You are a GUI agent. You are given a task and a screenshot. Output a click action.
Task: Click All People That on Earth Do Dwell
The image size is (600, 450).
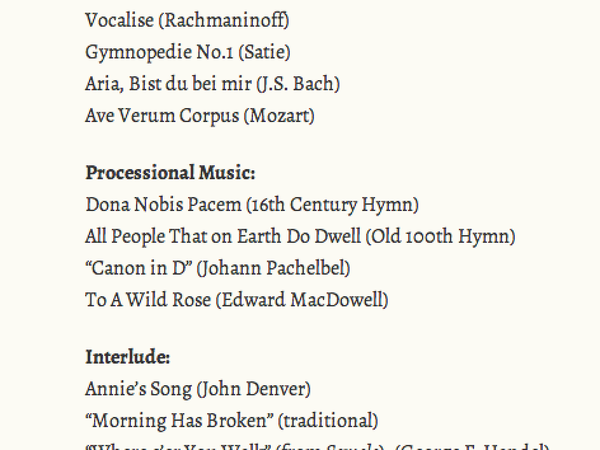(x=223, y=236)
